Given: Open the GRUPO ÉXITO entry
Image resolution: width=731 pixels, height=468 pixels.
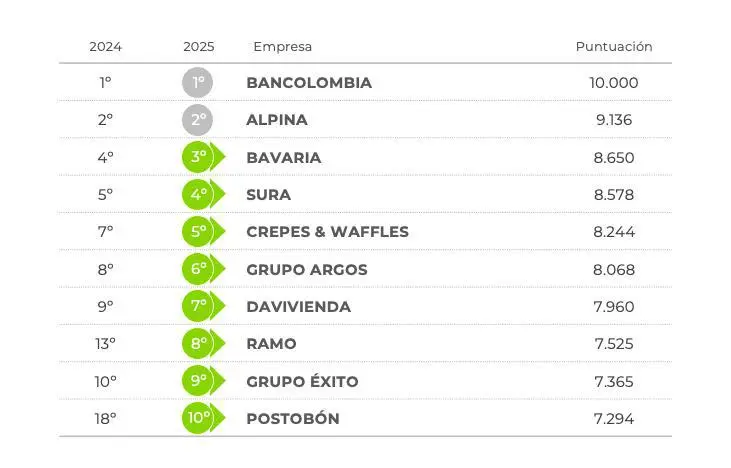Looking at the screenshot, I should tap(302, 381).
